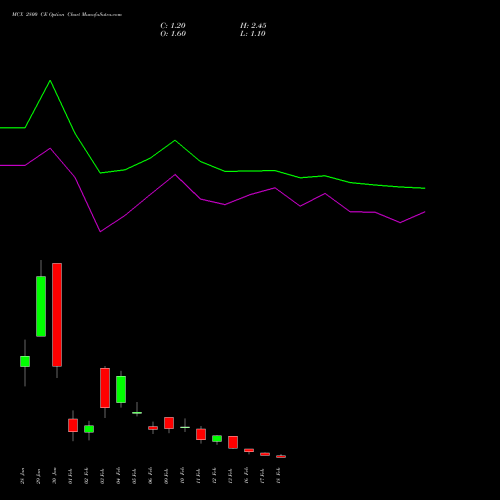Select the tall green candle for 29 Jan
Viewport: 500px width, 500px height.
pos(41,306)
